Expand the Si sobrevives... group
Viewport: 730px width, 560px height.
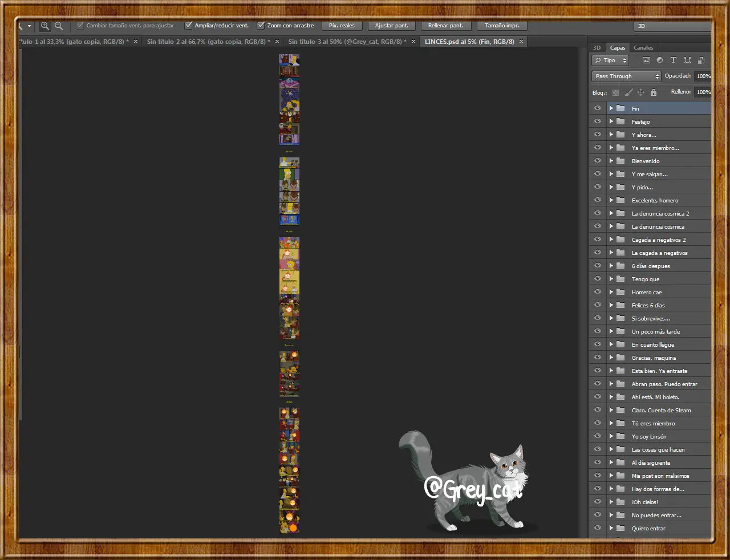click(x=611, y=318)
